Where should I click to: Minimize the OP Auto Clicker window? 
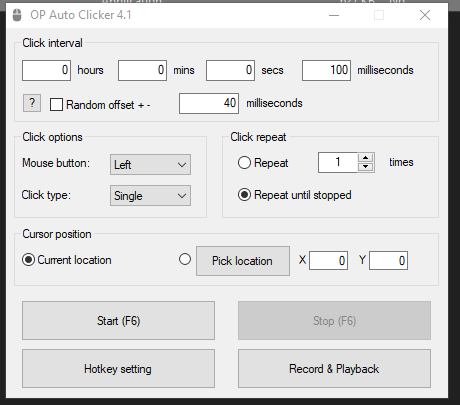click(334, 15)
